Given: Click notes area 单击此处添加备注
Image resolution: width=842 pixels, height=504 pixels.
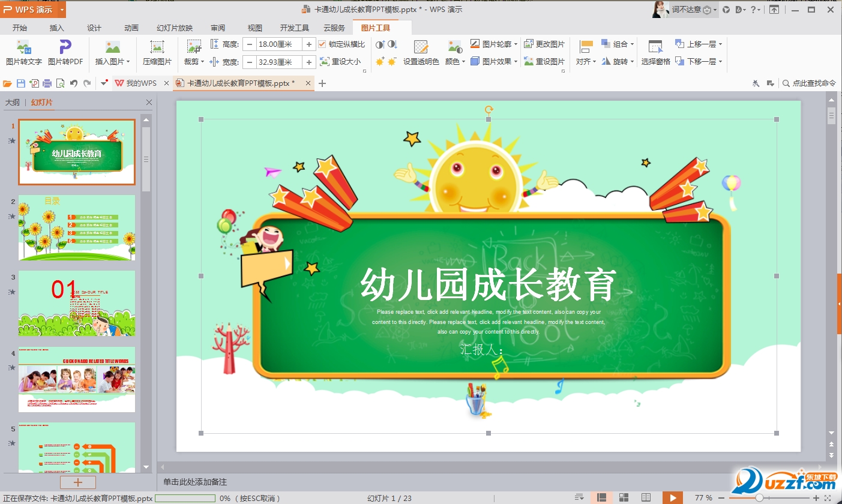Looking at the screenshot, I should tap(195, 482).
